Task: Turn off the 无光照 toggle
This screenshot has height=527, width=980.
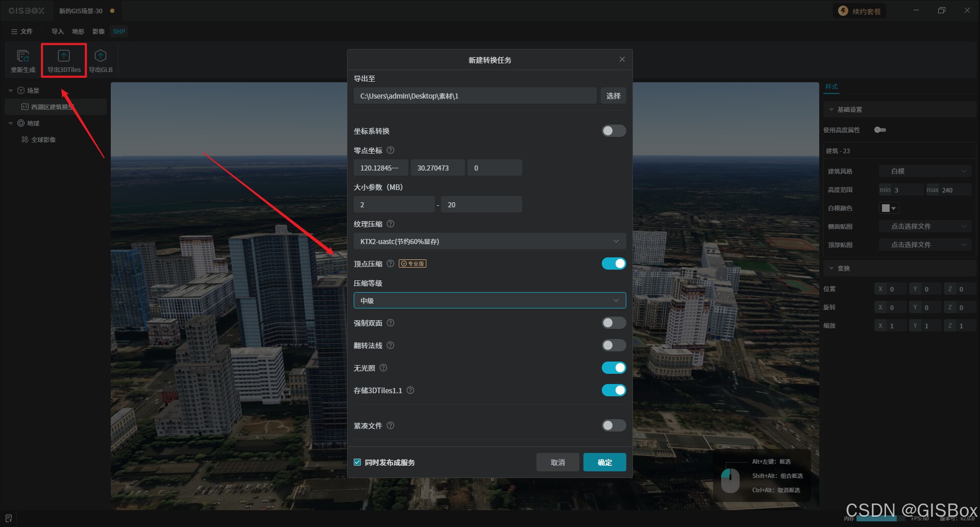Action: 614,368
